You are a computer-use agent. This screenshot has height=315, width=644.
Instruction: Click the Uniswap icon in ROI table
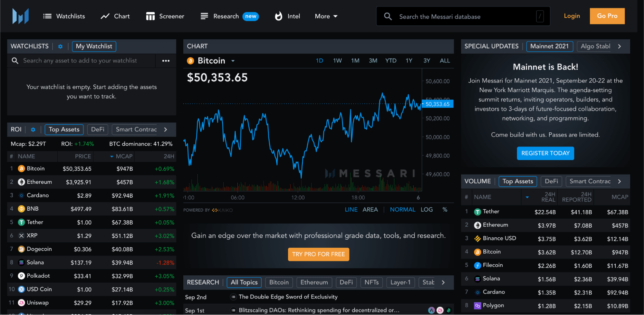tap(21, 303)
